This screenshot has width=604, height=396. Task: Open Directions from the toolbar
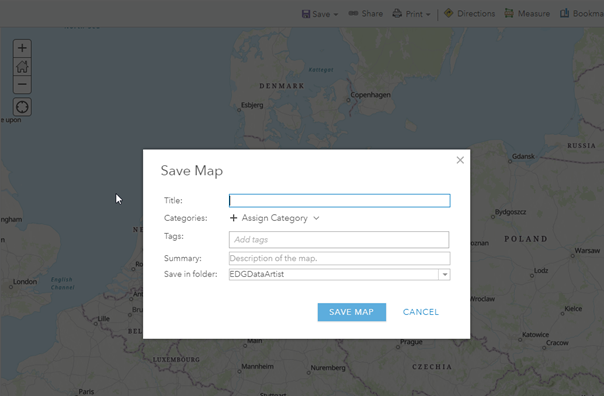click(x=469, y=13)
